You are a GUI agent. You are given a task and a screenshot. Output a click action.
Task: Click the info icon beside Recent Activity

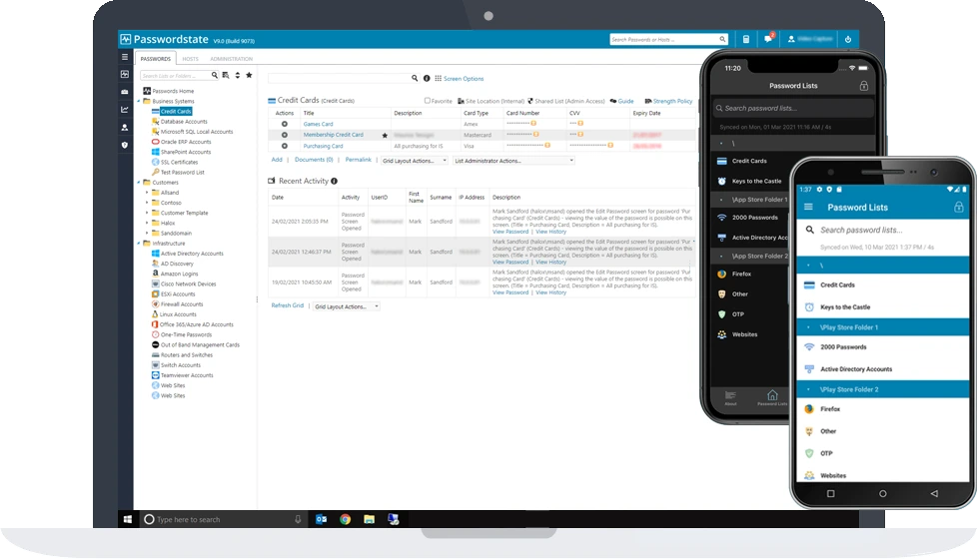click(x=334, y=182)
